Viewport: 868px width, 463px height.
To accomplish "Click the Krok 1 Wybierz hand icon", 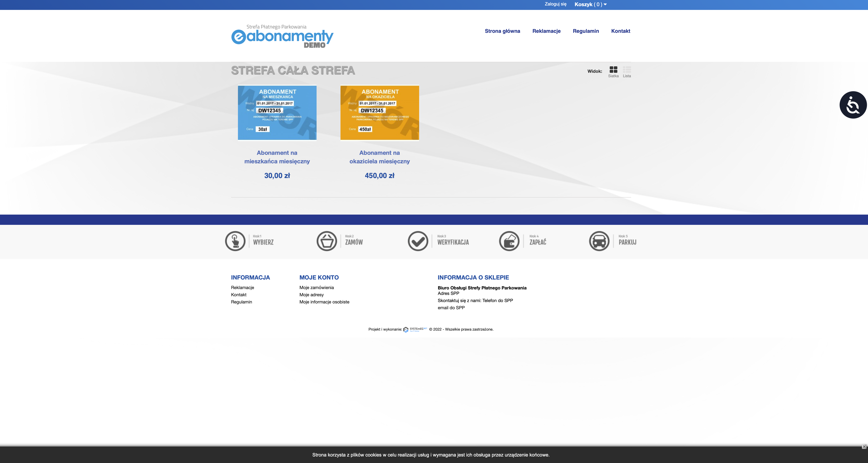I will pos(235,241).
